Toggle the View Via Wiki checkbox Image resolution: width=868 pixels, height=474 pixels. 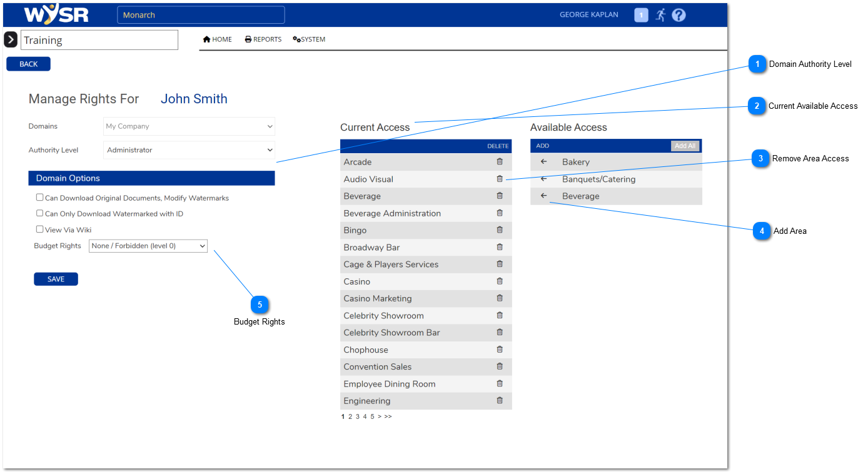point(40,229)
